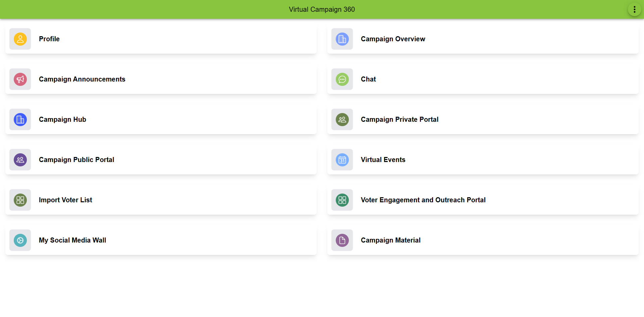The width and height of the screenshot is (644, 317).
Task: Open the three-dot overflow menu
Action: [634, 9]
